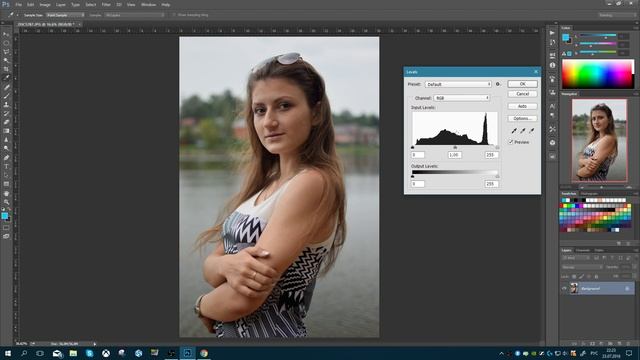Select the Lasso tool

tap(6, 52)
